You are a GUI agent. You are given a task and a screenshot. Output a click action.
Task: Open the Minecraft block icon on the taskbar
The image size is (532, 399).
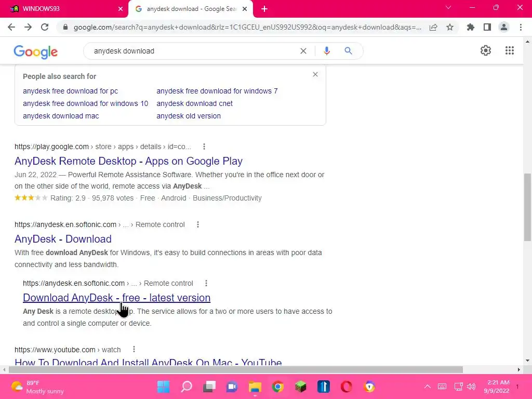pyautogui.click(x=301, y=387)
